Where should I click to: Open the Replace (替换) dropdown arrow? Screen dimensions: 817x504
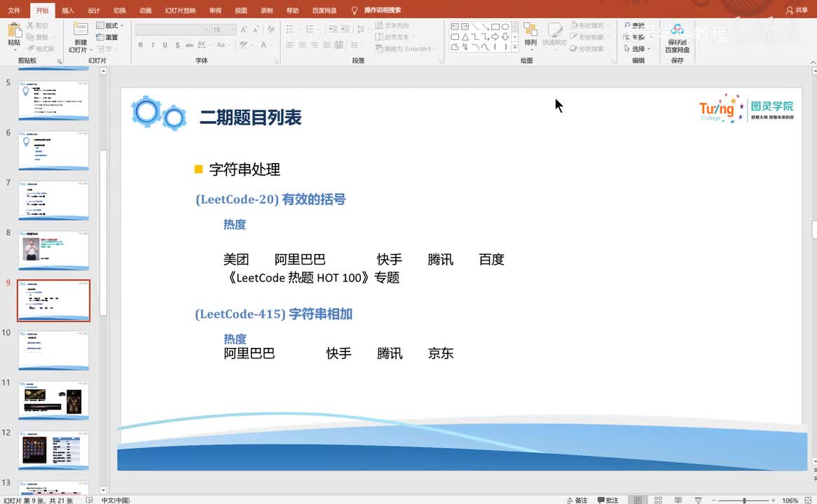(650, 37)
